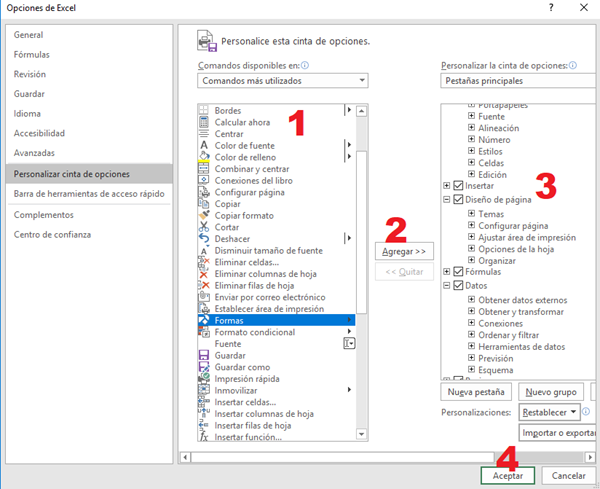Click the horizontal scrollbar right arrow

click(x=590, y=457)
